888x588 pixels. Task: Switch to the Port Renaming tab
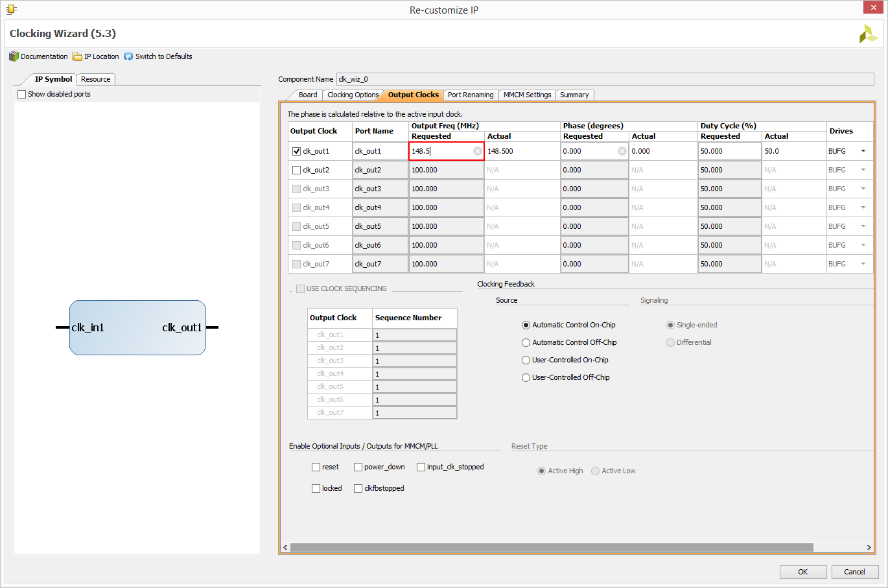tap(471, 95)
